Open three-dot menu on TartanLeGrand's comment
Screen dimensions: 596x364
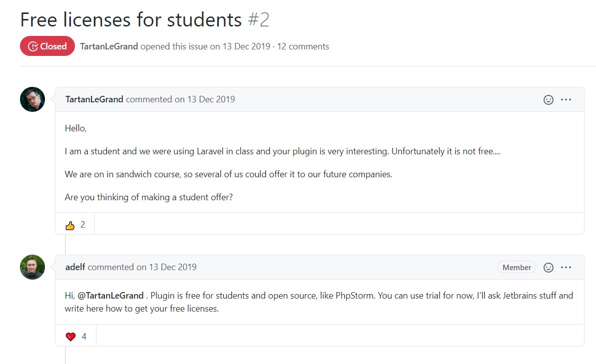click(x=566, y=99)
